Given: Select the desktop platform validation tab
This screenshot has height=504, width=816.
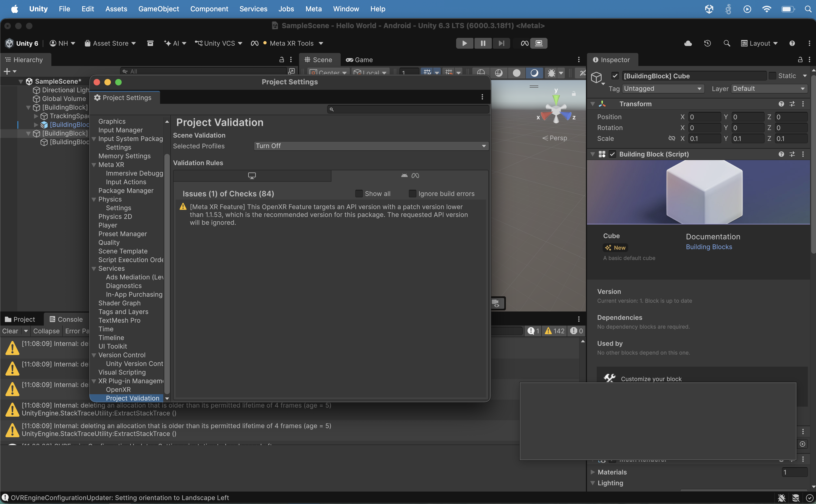Looking at the screenshot, I should click(x=252, y=176).
